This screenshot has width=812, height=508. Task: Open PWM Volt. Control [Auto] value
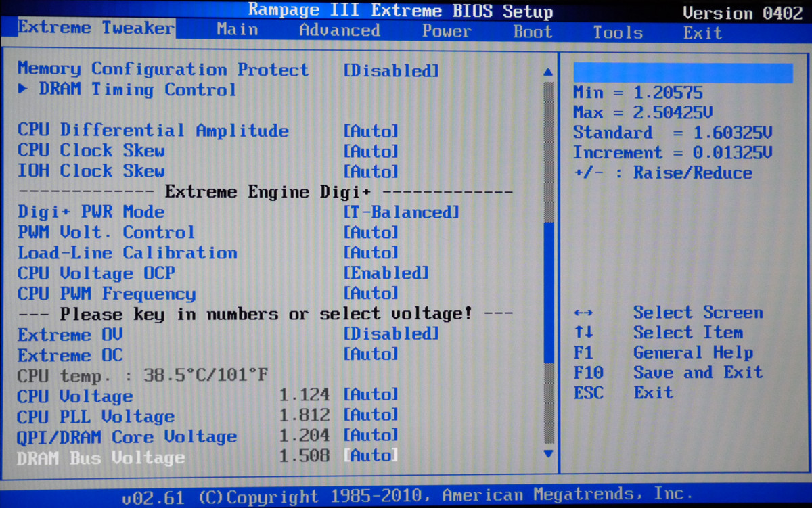371,233
